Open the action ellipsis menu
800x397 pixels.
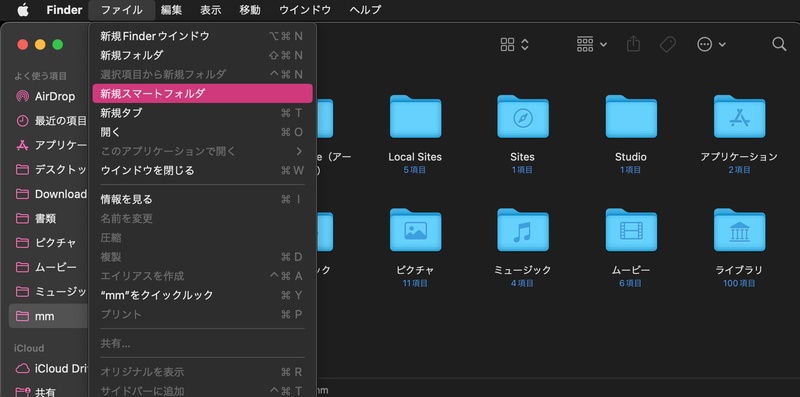coord(711,44)
